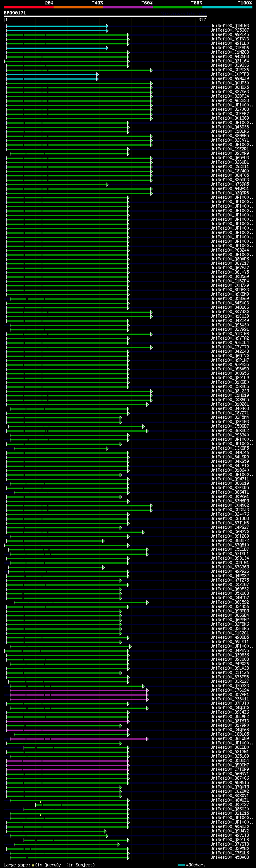Viewport: 256px width, 868px height.
Task: Click UniRef100_A7TSL1 label
Action: pyautogui.click(x=230, y=554)
